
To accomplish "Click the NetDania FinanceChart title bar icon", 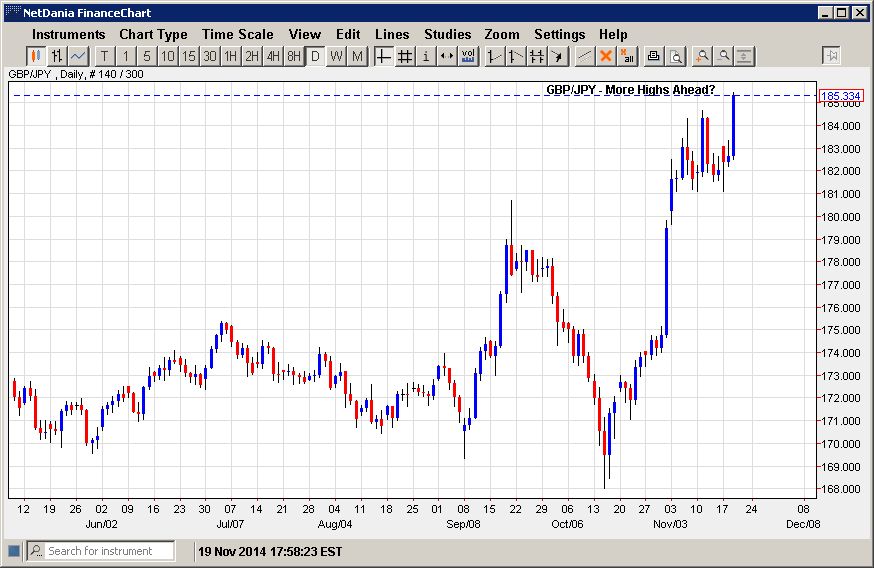I will pos(13,12).
